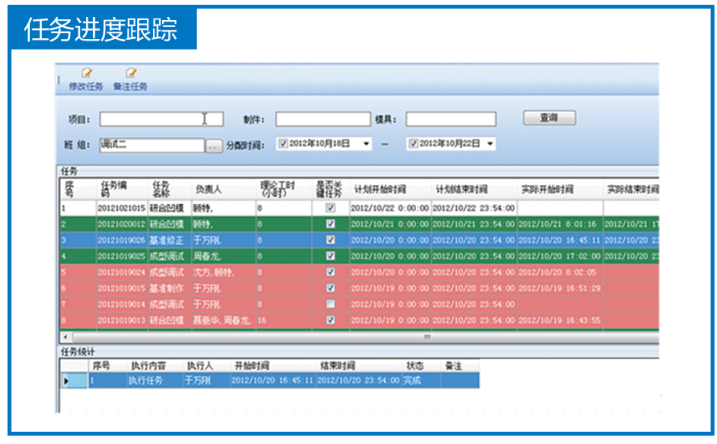717x444 pixels.
Task: Toggle the checkbox beside 2012年10月22日
Action: tap(413, 144)
